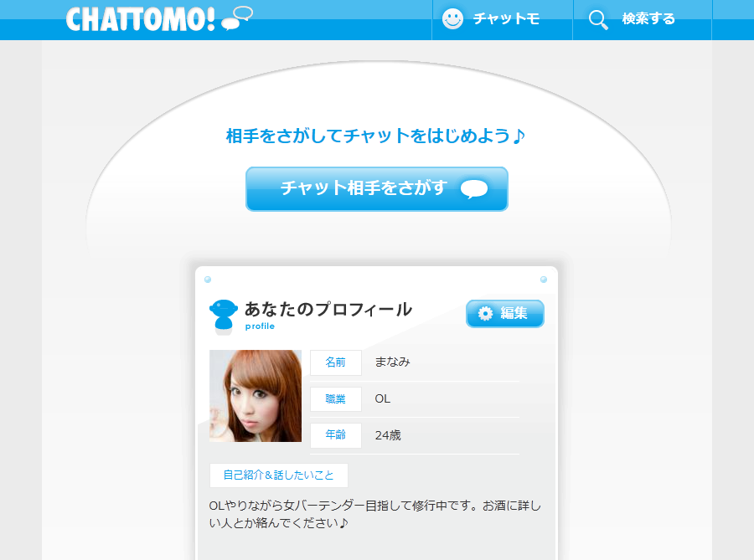Click the 編集 edit button

[505, 314]
